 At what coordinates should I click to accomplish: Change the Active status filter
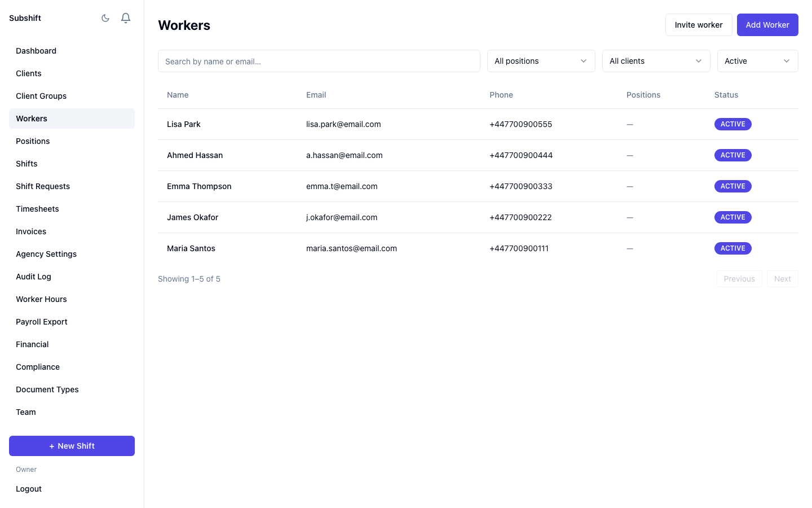[757, 60]
